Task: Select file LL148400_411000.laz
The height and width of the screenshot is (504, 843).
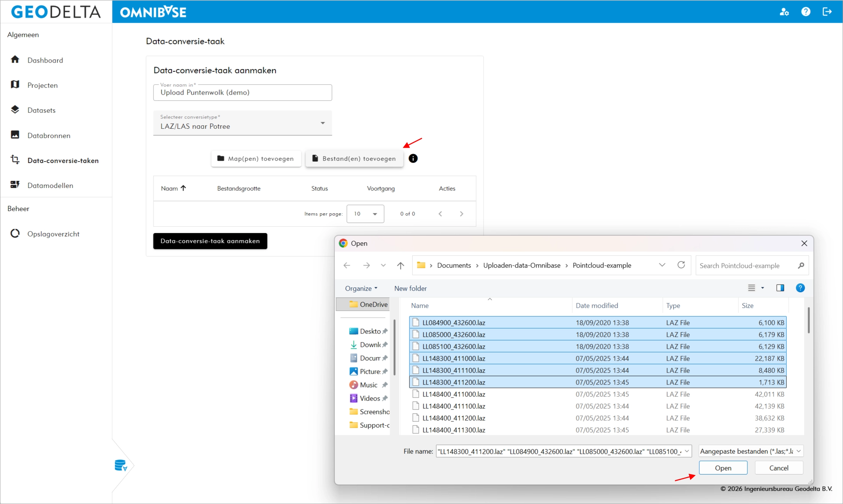Action: coord(454,394)
